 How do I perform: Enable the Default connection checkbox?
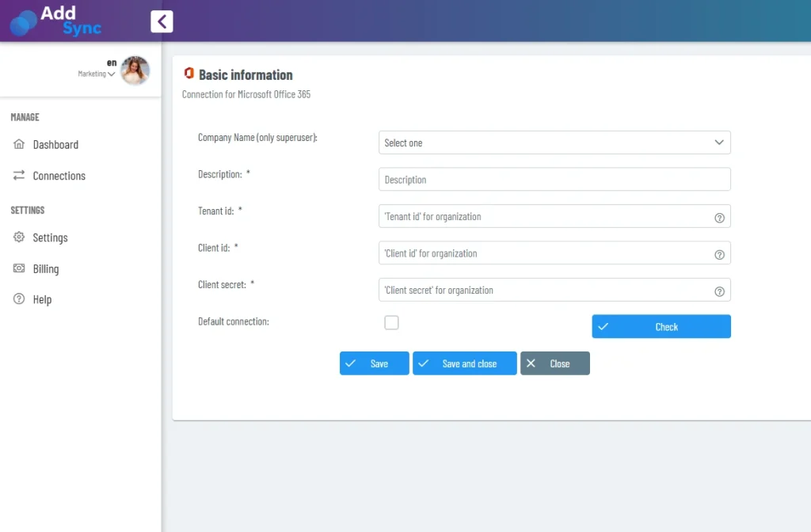[391, 323]
